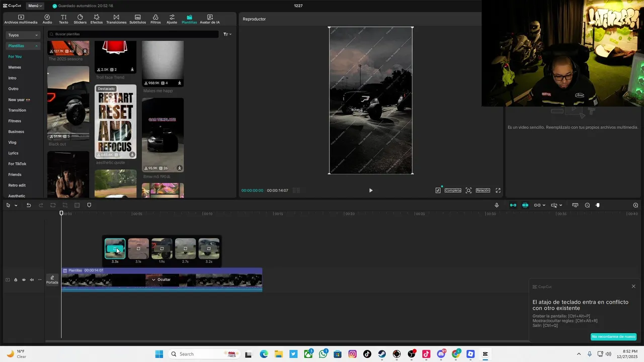The image size is (644, 362).
Task: Select the New year category
Action: (x=19, y=100)
